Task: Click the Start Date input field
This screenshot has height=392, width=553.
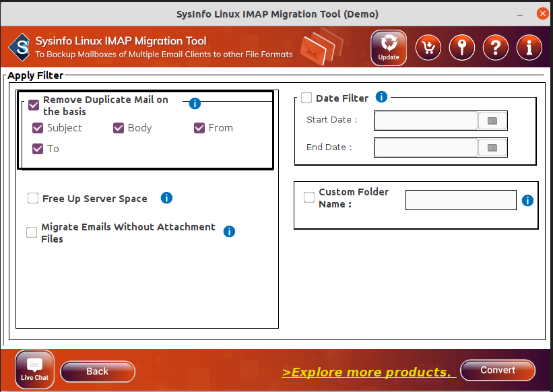Action: [426, 121]
